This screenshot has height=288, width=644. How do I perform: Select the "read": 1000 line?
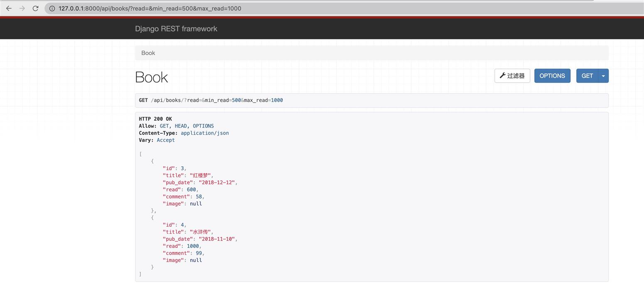click(x=182, y=246)
